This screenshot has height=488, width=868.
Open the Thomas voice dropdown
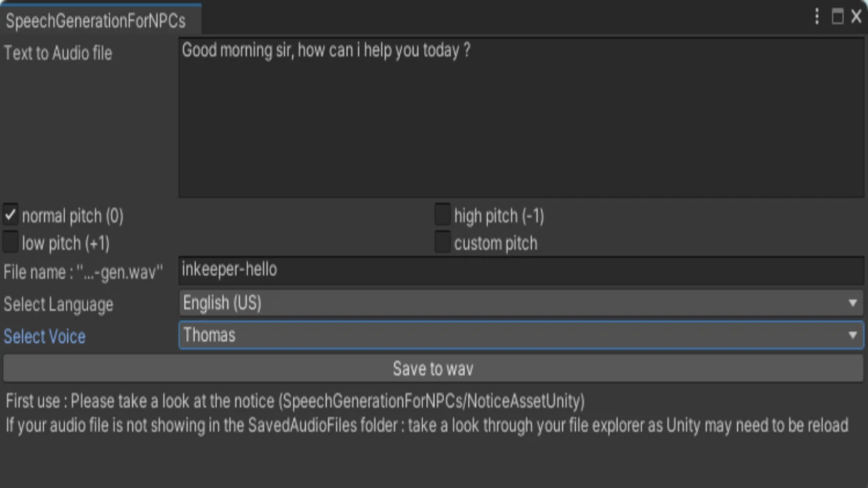click(509, 335)
